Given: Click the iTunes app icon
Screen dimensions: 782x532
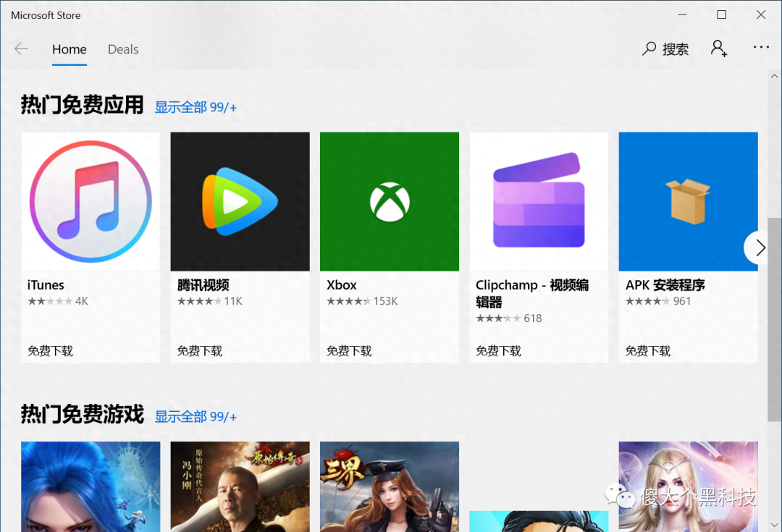Looking at the screenshot, I should tap(91, 201).
